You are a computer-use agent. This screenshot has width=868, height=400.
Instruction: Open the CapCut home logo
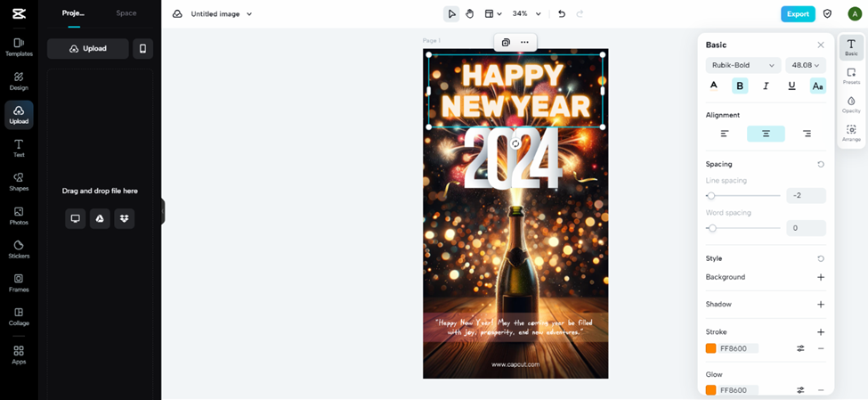19,13
